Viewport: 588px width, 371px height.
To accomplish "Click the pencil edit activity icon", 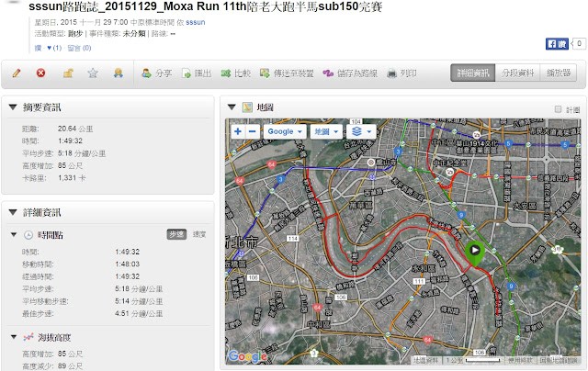I will (x=17, y=73).
